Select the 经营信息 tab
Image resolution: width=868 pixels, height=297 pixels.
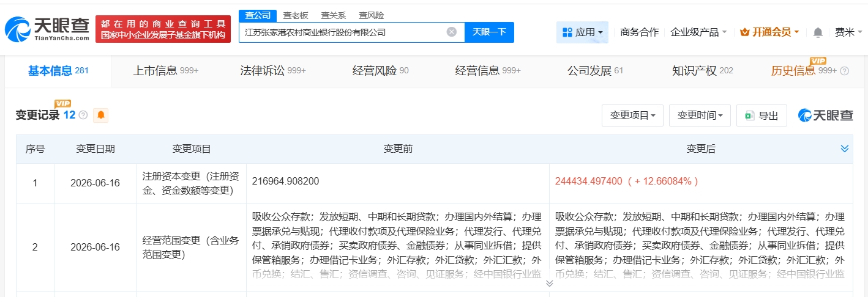pyautogui.click(x=488, y=71)
